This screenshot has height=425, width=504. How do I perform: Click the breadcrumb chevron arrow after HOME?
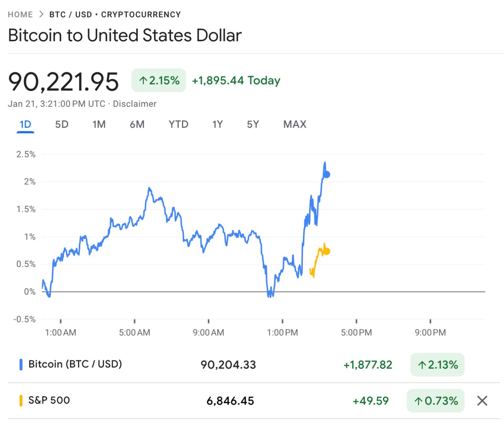41,15
